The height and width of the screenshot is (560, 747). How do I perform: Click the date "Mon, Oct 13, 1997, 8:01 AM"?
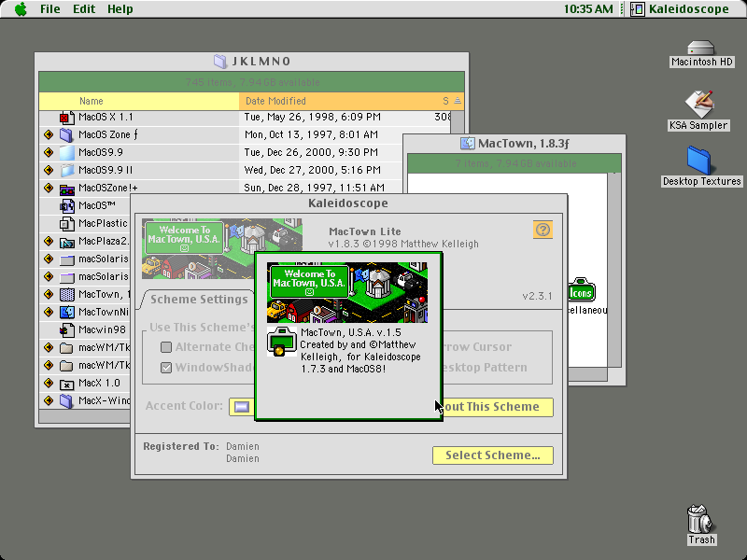click(x=311, y=134)
